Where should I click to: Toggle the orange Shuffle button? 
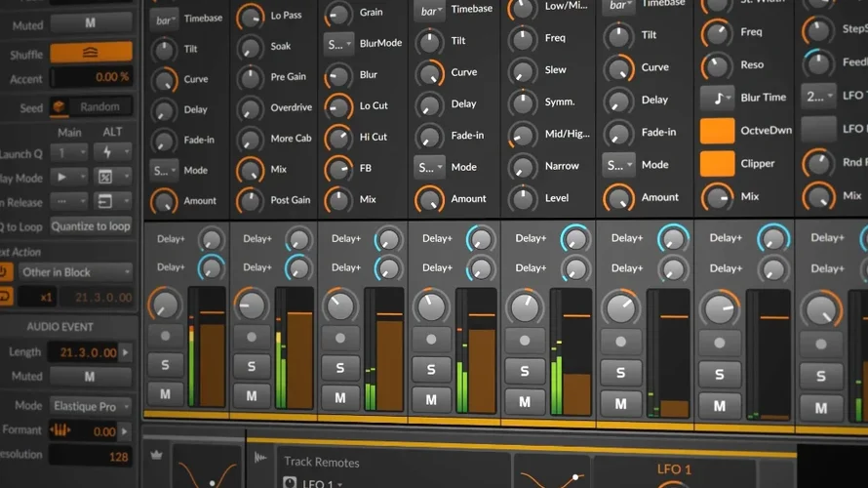[x=91, y=53]
